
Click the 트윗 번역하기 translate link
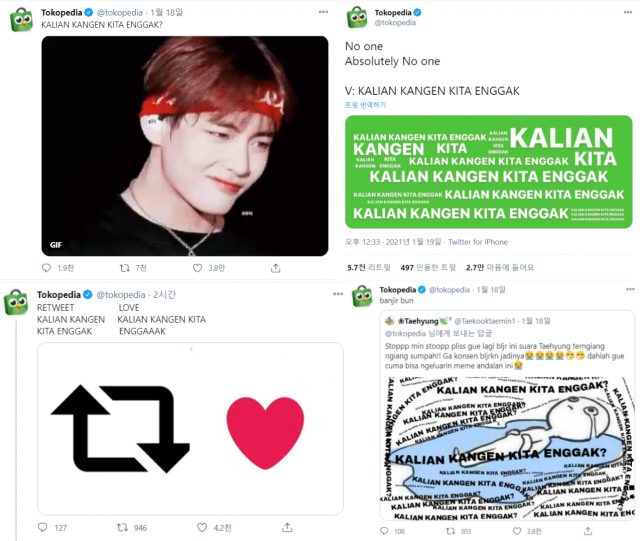[x=365, y=105]
